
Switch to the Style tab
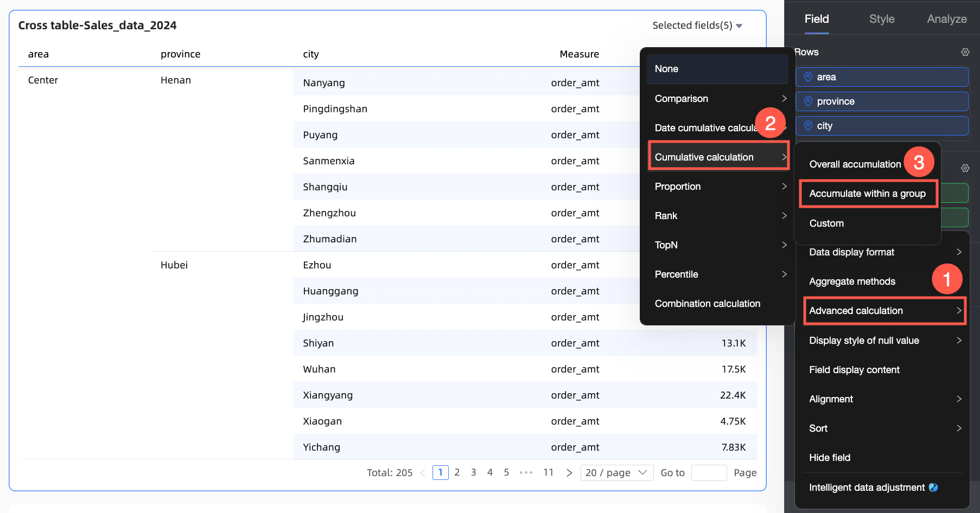[882, 19]
